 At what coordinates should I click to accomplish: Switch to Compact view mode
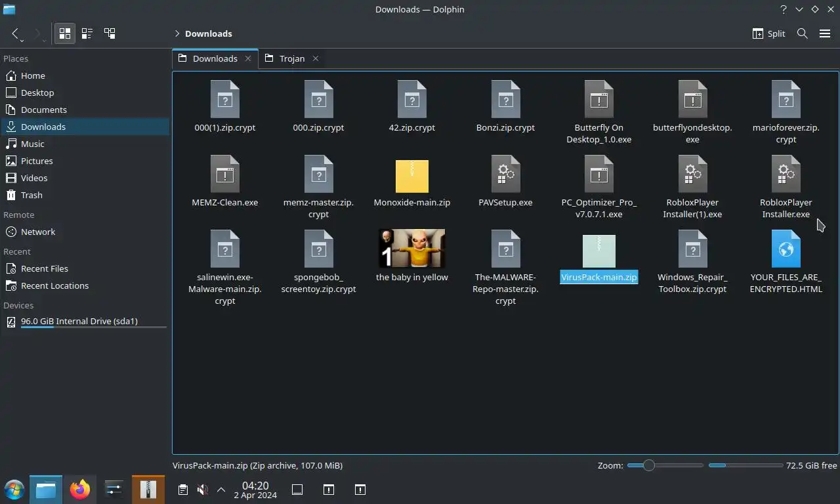(87, 33)
